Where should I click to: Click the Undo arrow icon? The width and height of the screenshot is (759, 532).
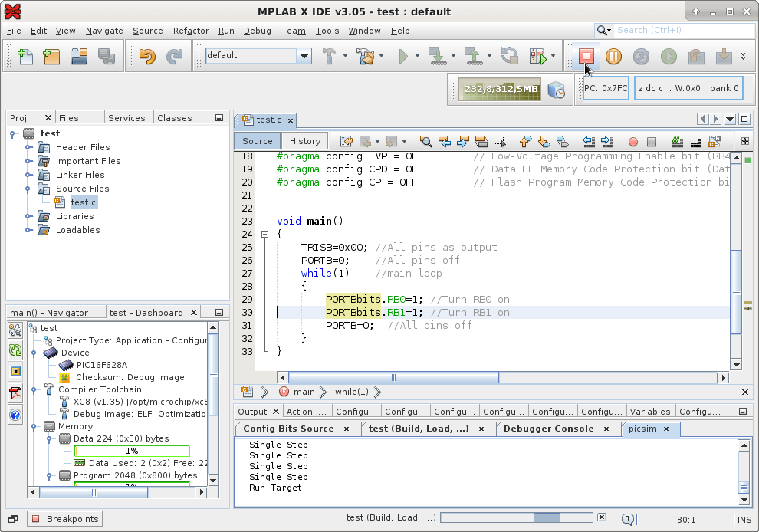(x=147, y=56)
